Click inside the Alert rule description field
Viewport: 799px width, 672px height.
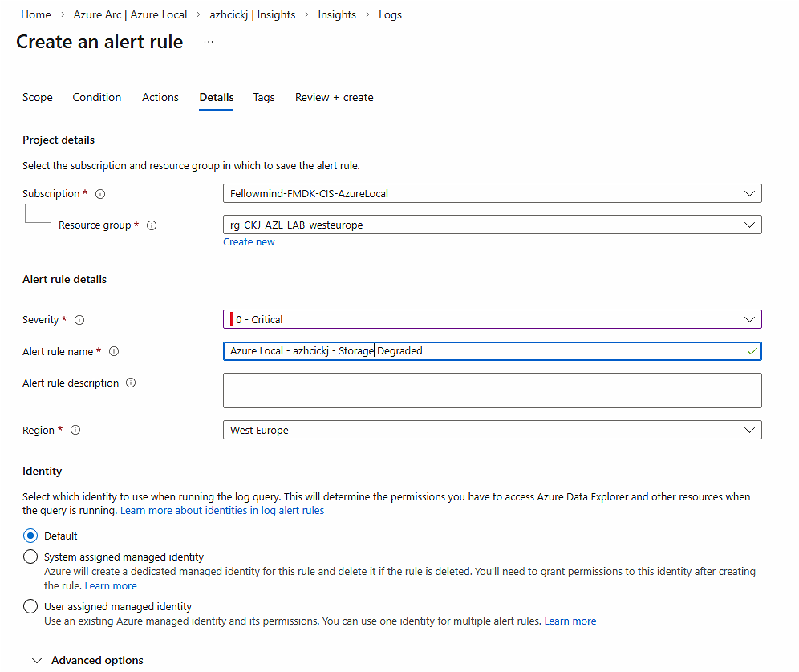point(492,391)
